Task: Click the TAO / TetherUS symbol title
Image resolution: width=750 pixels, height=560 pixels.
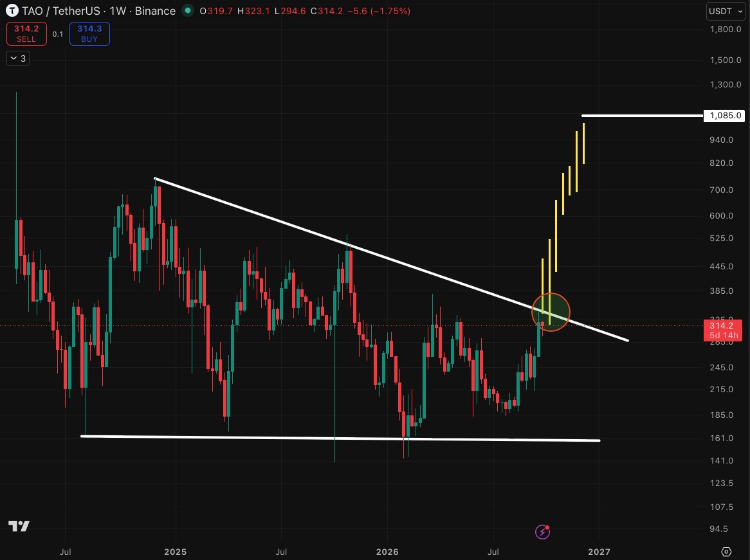Action: pyautogui.click(x=60, y=10)
